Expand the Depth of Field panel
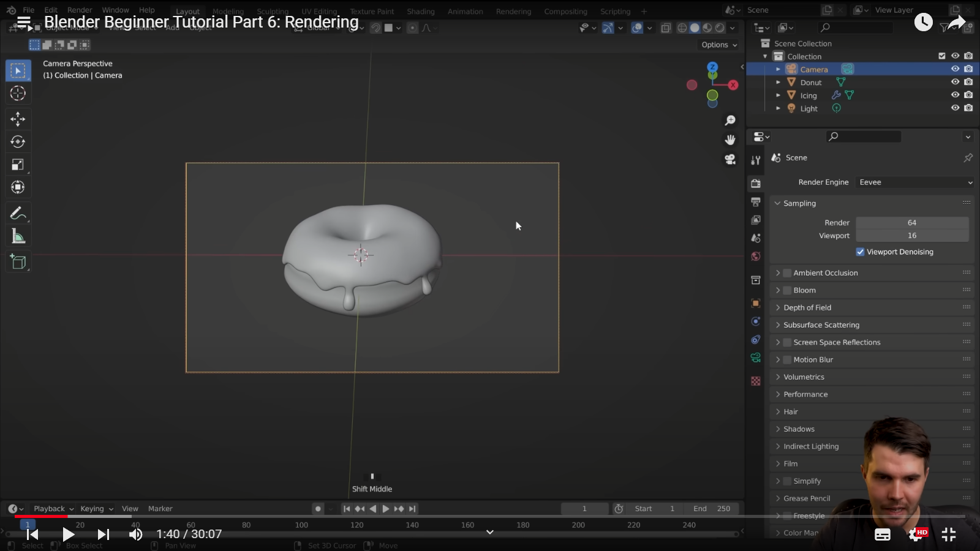The height and width of the screenshot is (551, 980). [x=871, y=307]
